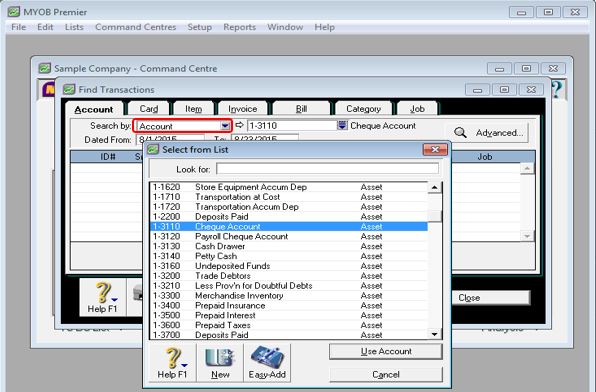This screenshot has height=392, width=596.
Task: Click the New account icon button
Action: click(220, 362)
